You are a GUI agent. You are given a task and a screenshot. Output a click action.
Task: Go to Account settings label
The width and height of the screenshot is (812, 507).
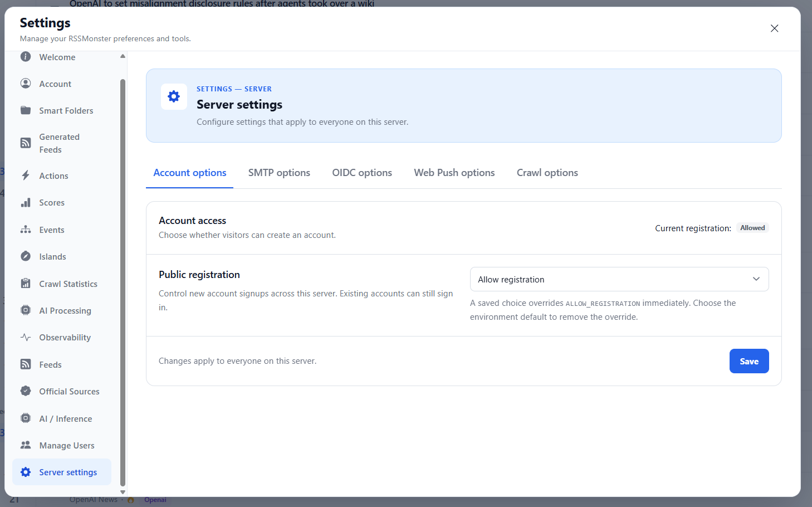(55, 84)
